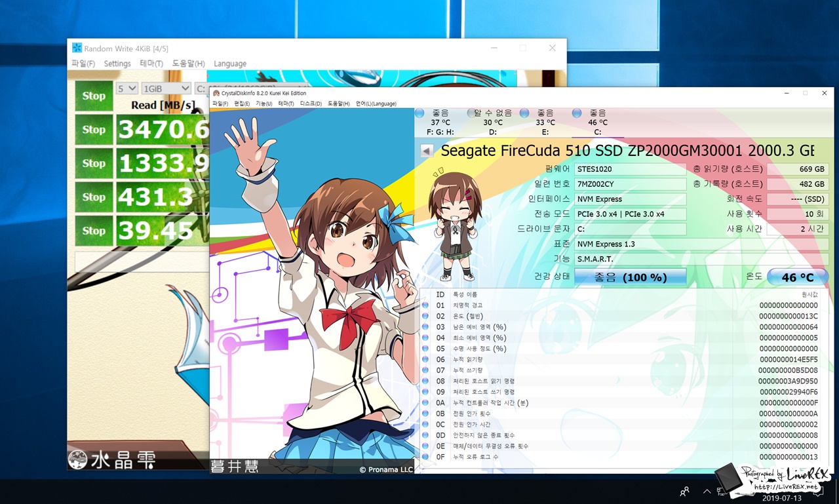
Task: Open the 디스크(D) menu in CrystalDiskInfo
Action: pyautogui.click(x=311, y=104)
